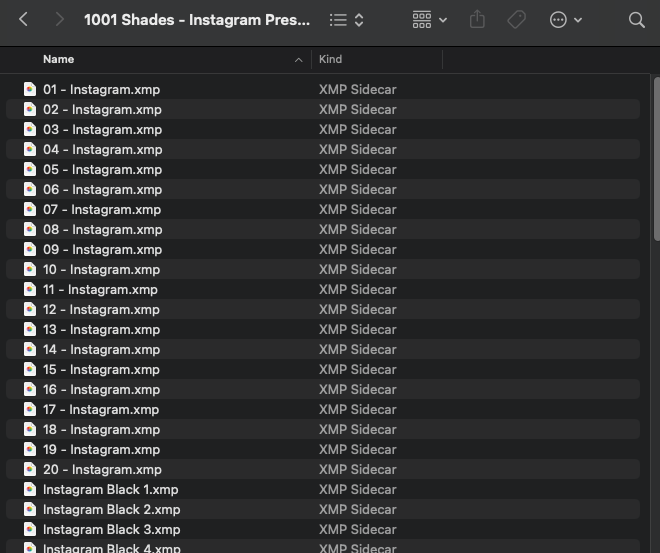Click the Forward navigation arrow
Image resolution: width=660 pixels, height=553 pixels.
[x=59, y=20]
